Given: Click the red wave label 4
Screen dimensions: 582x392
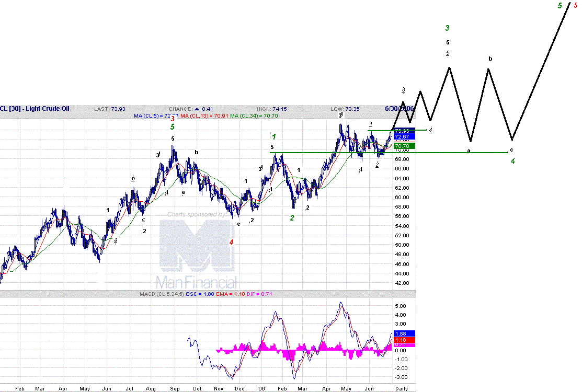Looking at the screenshot, I should [x=231, y=242].
